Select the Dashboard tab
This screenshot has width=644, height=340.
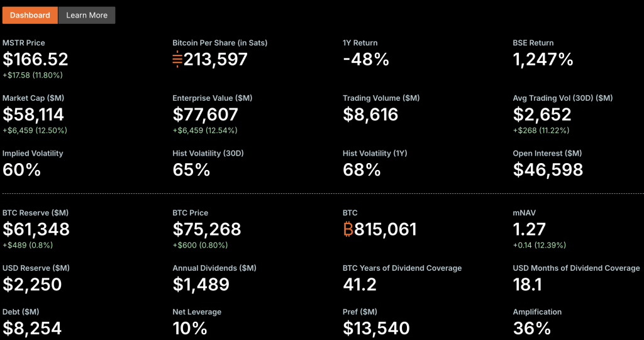(x=30, y=15)
